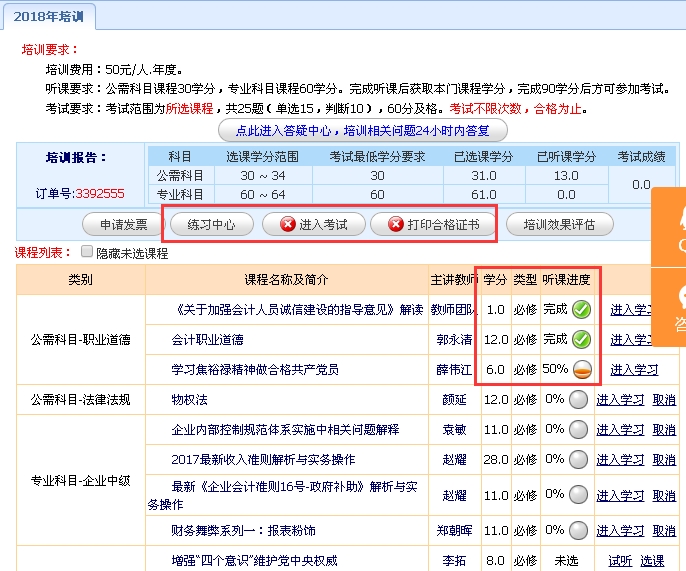This screenshot has height=571, width=686.
Task: Cancel the 企业内部控制规范体系 course via 取消
Action: coord(664,430)
